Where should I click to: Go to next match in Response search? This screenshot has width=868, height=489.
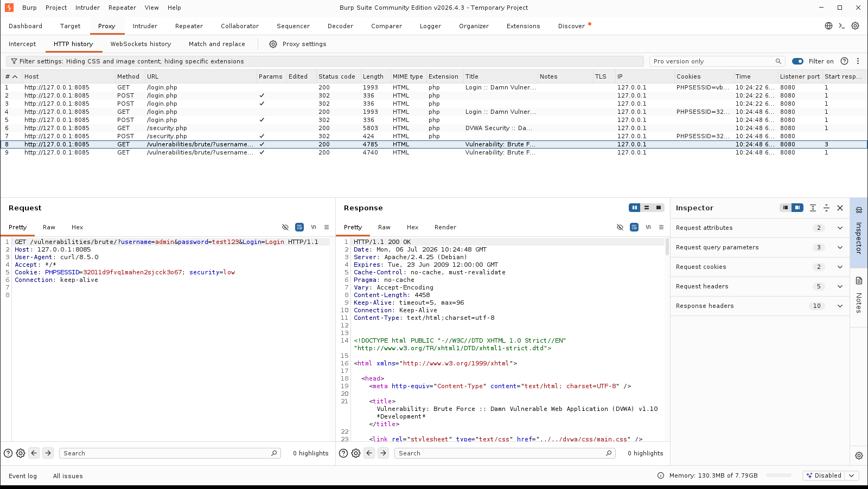384,453
